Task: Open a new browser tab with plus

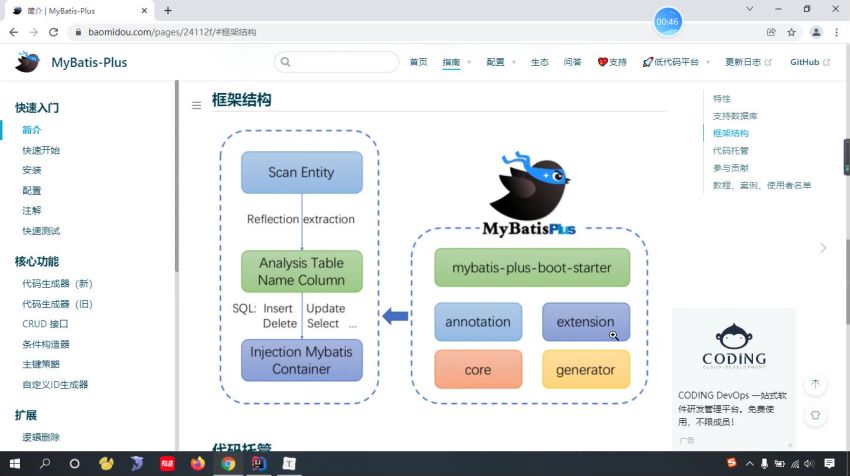Action: pos(168,10)
